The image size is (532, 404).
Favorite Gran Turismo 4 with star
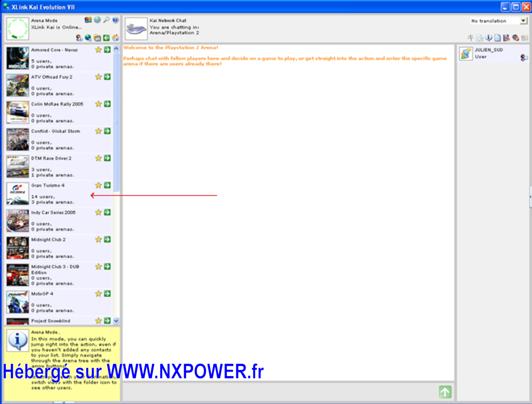click(99, 185)
